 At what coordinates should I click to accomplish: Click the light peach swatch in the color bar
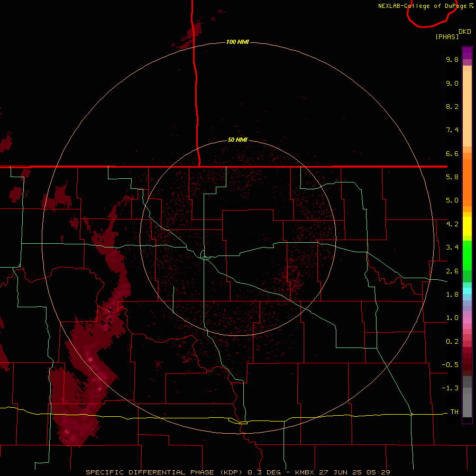click(467, 108)
